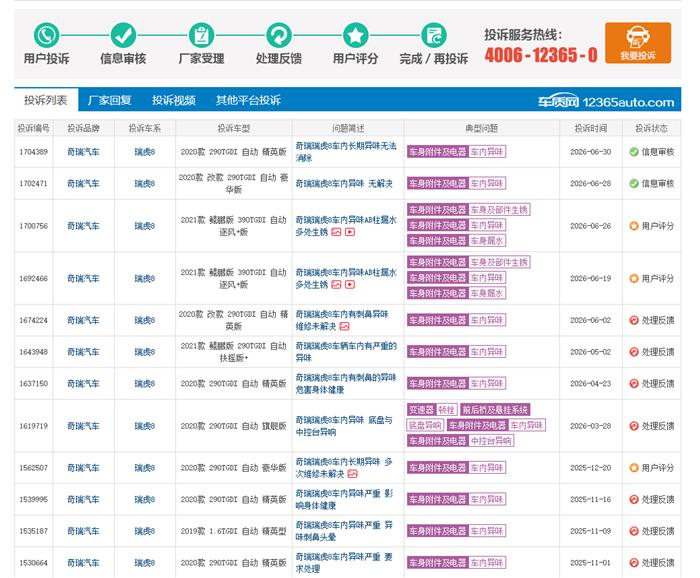The height and width of the screenshot is (578, 700).
Task: Click the orange 用户评分 icon for 1700756
Action: [634, 226]
